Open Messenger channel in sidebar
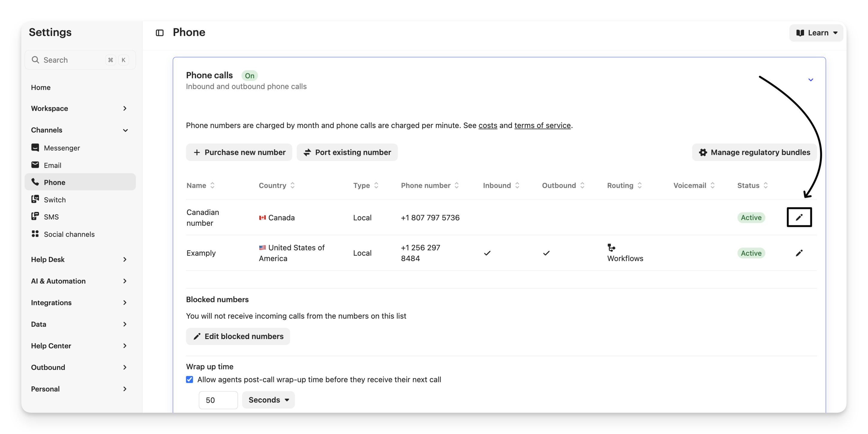This screenshot has width=868, height=434. 62,148
